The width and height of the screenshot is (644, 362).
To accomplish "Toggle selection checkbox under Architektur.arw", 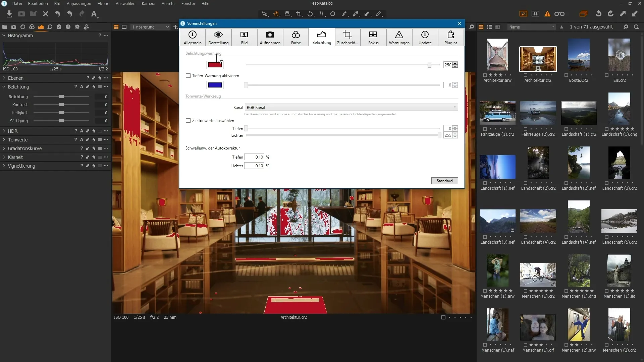I will point(485,75).
